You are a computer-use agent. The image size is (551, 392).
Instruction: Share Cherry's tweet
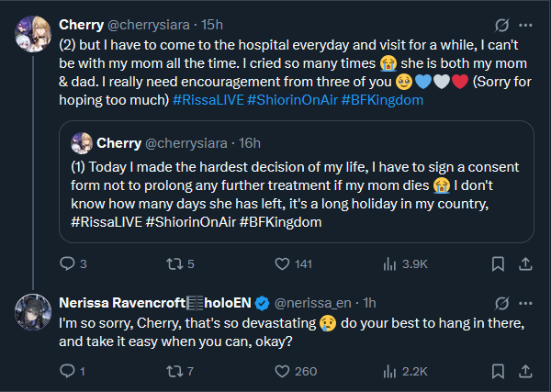tap(524, 263)
